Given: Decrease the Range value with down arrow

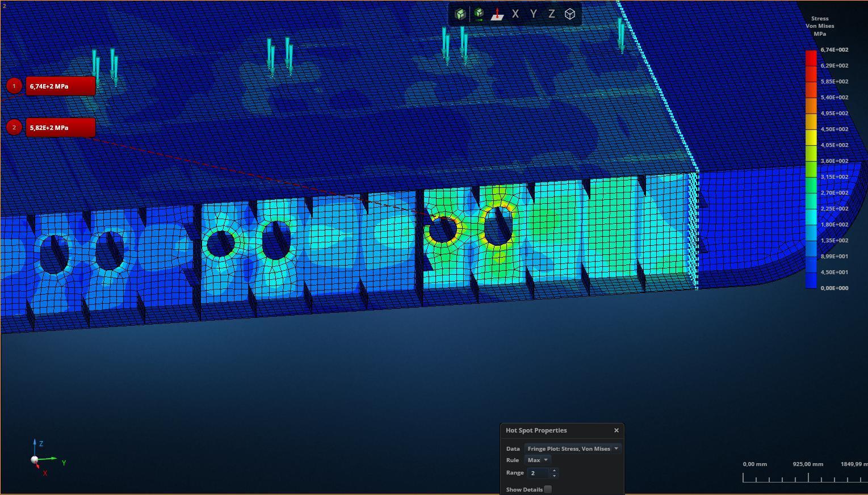Looking at the screenshot, I should pos(555,476).
